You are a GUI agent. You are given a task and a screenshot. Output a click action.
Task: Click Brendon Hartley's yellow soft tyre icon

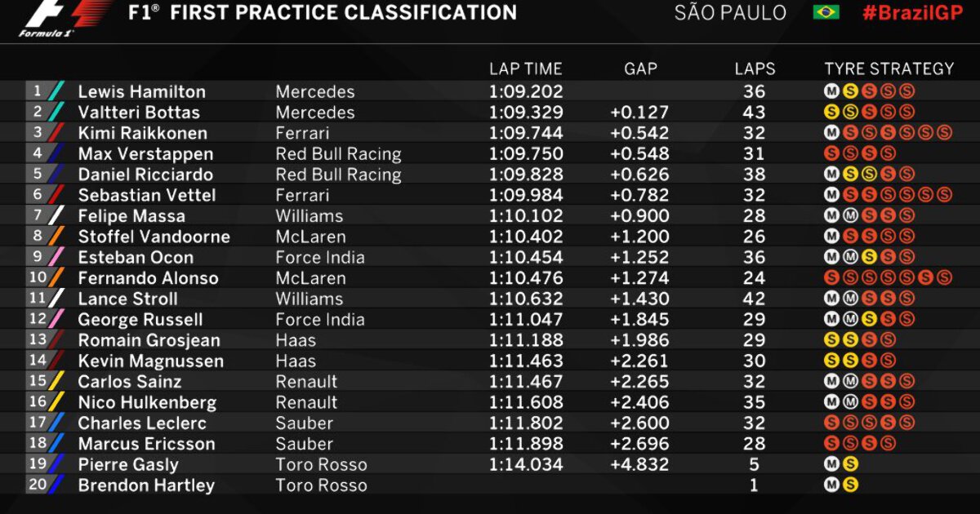(850, 485)
